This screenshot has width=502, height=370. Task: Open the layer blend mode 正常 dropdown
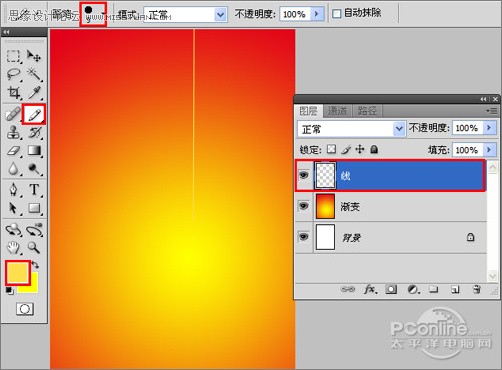tap(399, 129)
